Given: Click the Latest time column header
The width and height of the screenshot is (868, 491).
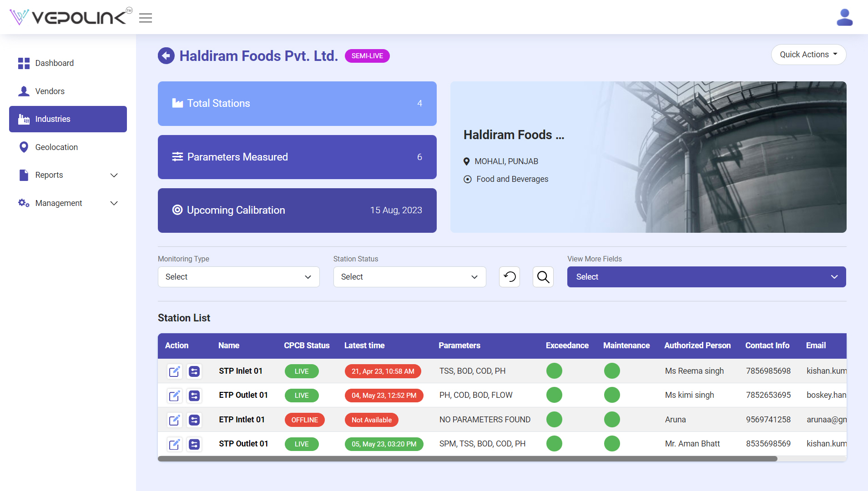Looking at the screenshot, I should pyautogui.click(x=364, y=346).
